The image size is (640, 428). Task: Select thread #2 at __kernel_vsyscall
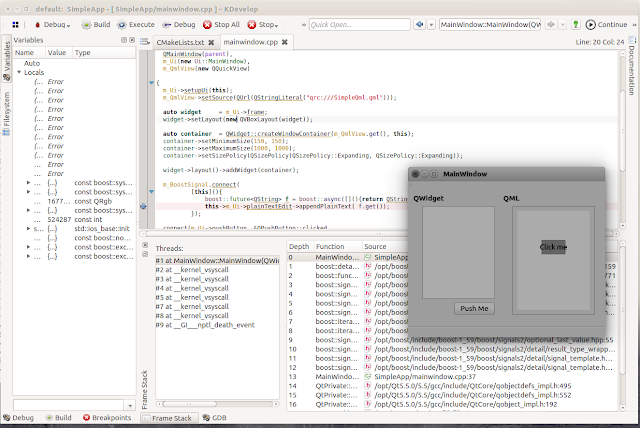click(217, 270)
